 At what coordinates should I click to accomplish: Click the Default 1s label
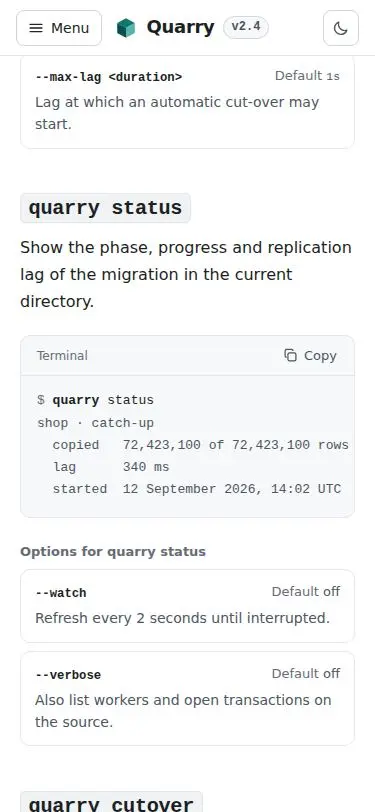307,76
